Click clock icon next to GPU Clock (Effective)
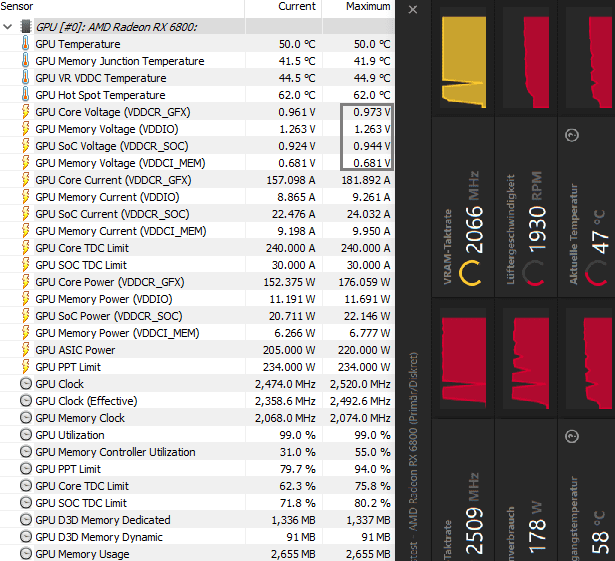Screen dimensions: 615x561 26,401
